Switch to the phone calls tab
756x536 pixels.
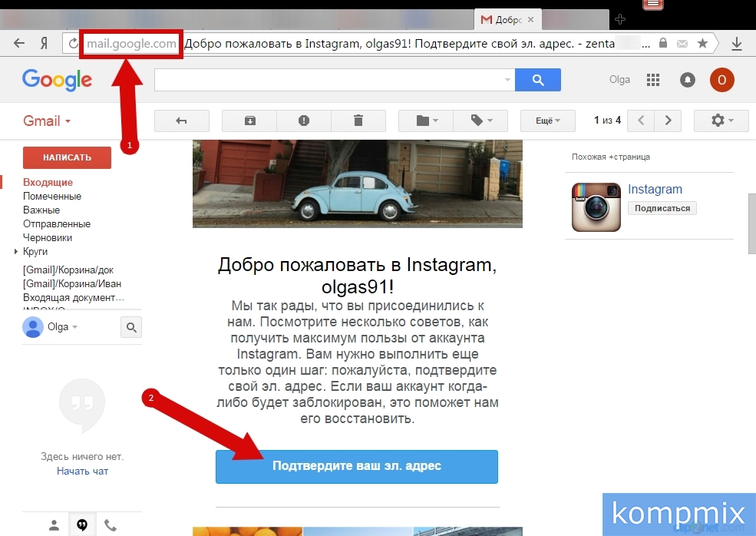point(111,525)
